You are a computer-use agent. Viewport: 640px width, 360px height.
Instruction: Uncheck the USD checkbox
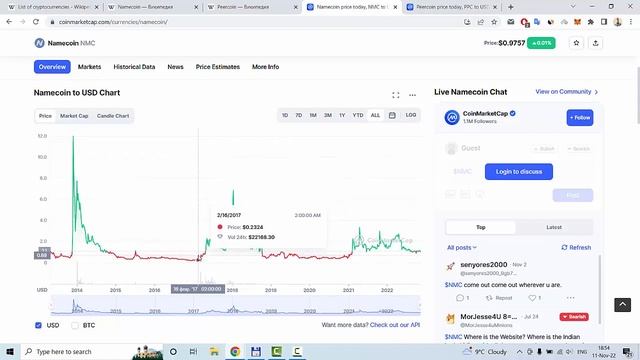(38, 325)
